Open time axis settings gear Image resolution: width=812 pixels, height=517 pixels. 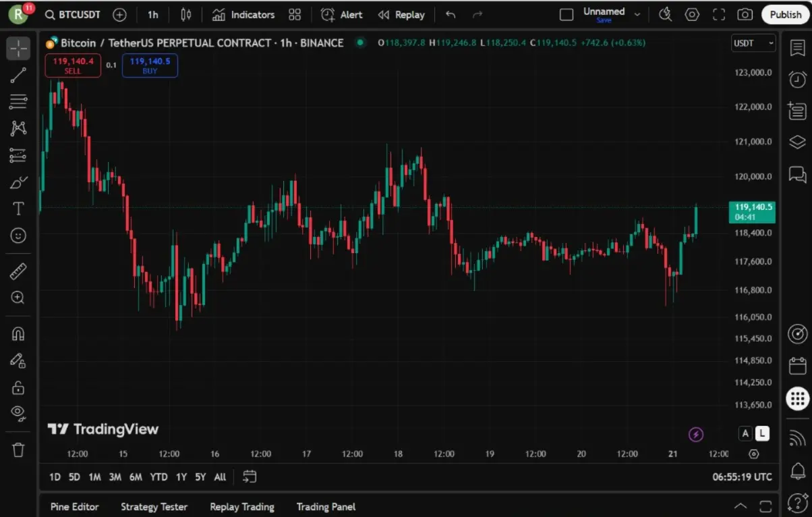[x=754, y=454]
